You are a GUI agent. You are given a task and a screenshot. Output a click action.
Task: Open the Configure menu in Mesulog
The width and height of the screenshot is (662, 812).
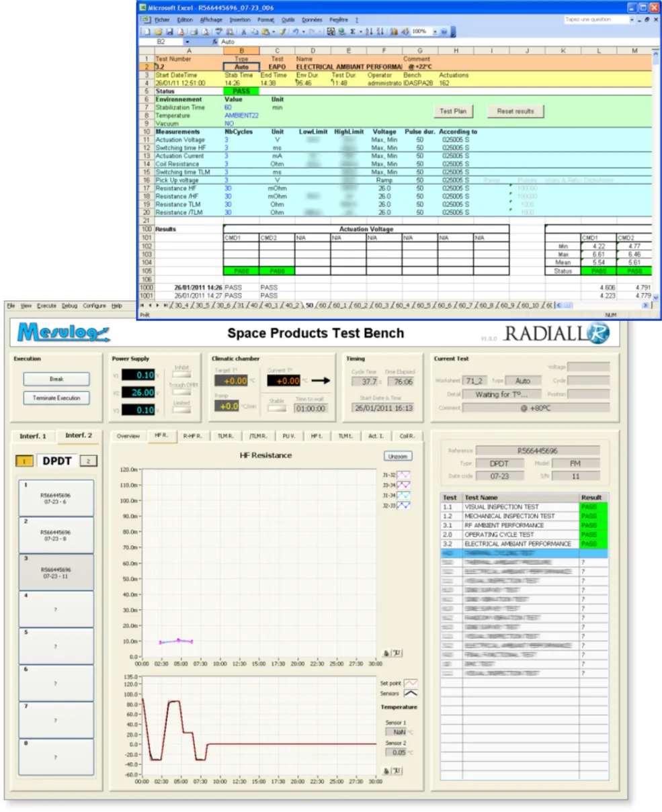point(95,306)
